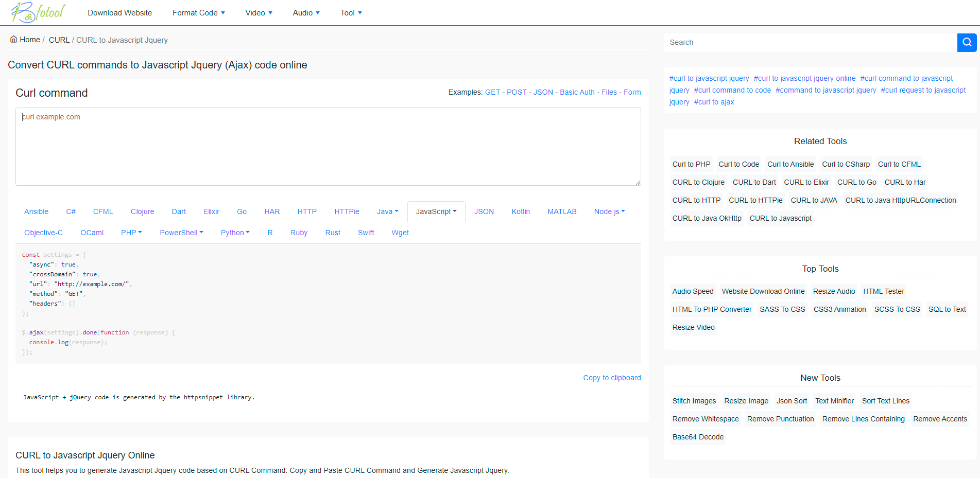The height and width of the screenshot is (478, 980).
Task: Click the blue search magnifier button
Action: pyautogui.click(x=967, y=42)
